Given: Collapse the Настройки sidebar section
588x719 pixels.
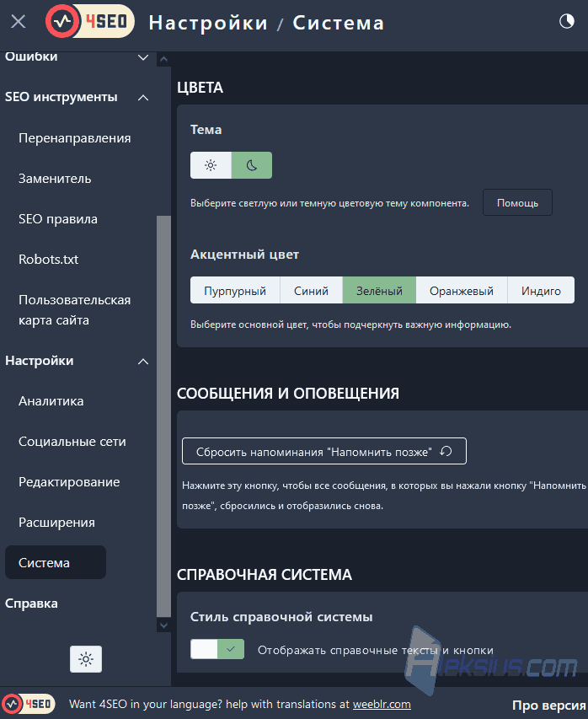Looking at the screenshot, I should (x=143, y=362).
